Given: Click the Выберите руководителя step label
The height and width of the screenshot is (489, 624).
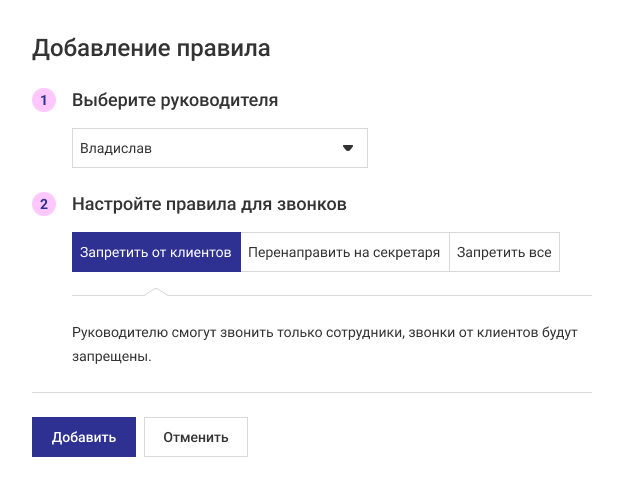Looking at the screenshot, I should tap(175, 100).
